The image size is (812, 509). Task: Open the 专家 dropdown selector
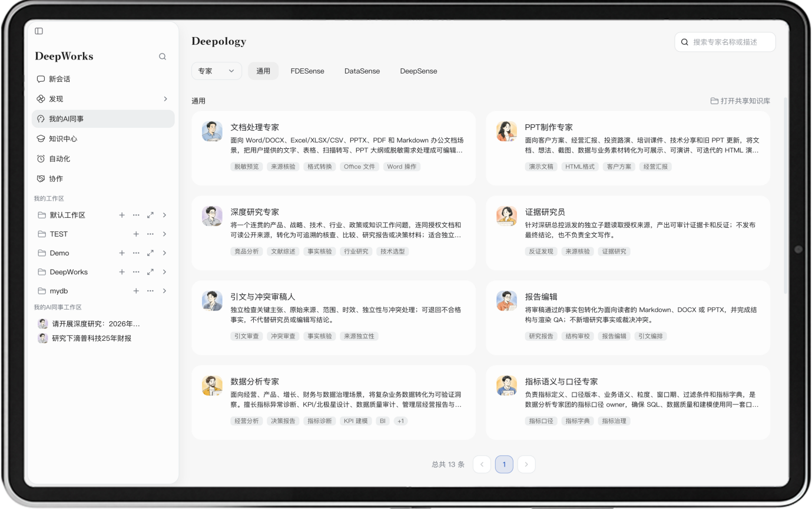(217, 71)
